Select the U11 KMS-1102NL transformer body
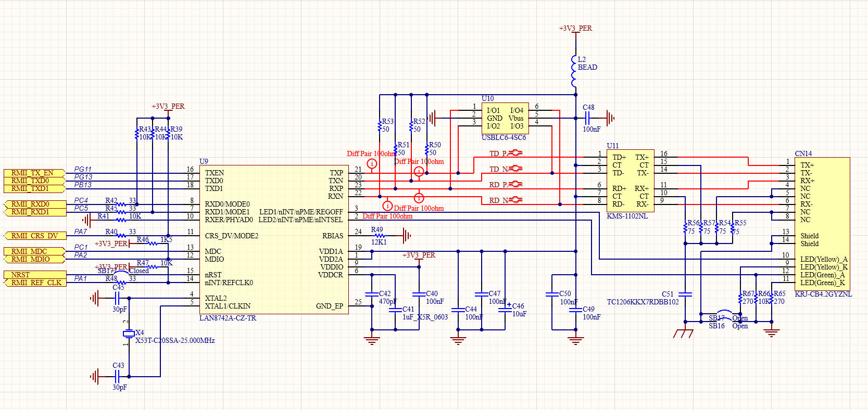868x410 pixels. tap(631, 180)
